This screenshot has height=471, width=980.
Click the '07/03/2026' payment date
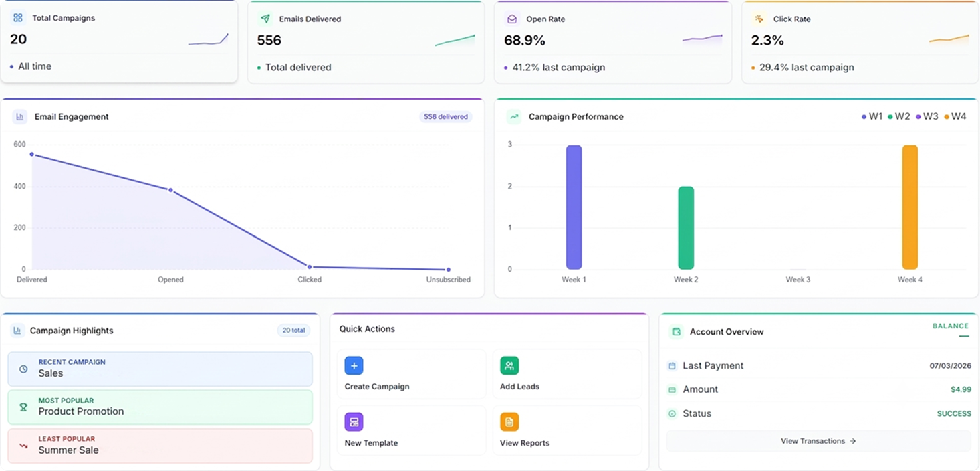[951, 366]
